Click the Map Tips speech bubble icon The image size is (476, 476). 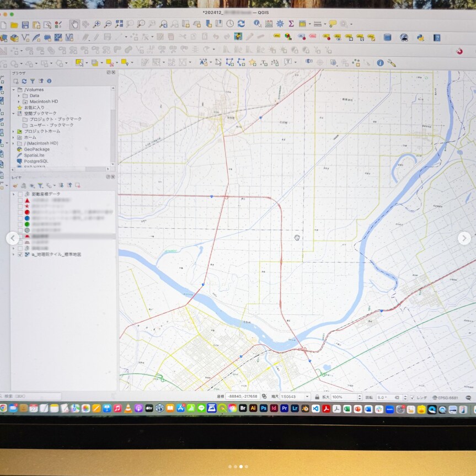coord(333,24)
